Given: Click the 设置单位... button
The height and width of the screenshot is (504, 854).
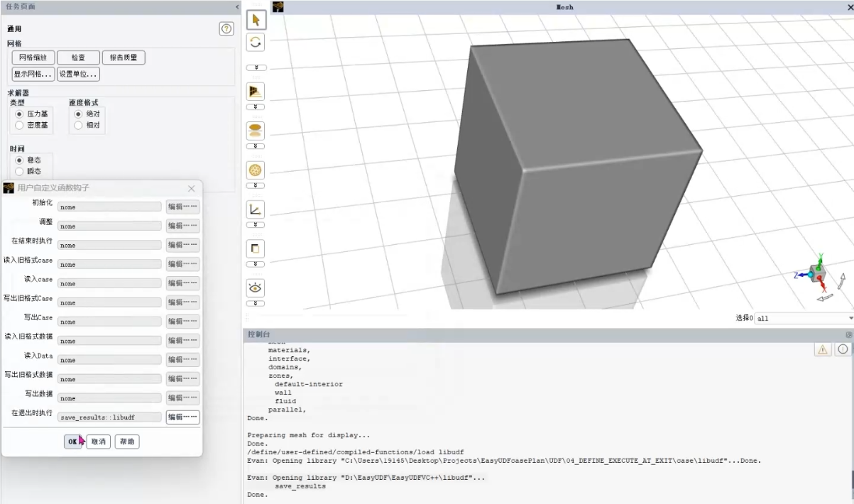Looking at the screenshot, I should pyautogui.click(x=78, y=74).
